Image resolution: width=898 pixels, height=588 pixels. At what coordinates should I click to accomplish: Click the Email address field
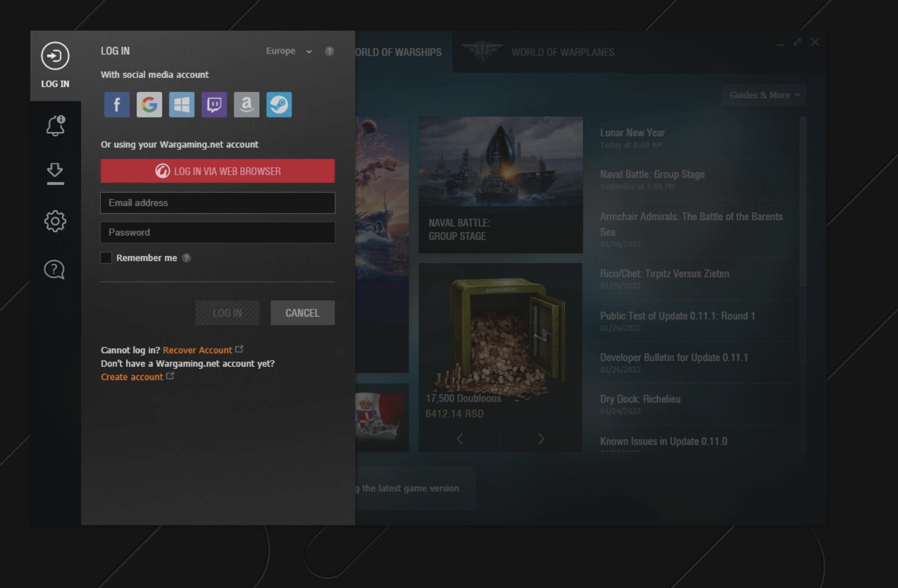[218, 203]
